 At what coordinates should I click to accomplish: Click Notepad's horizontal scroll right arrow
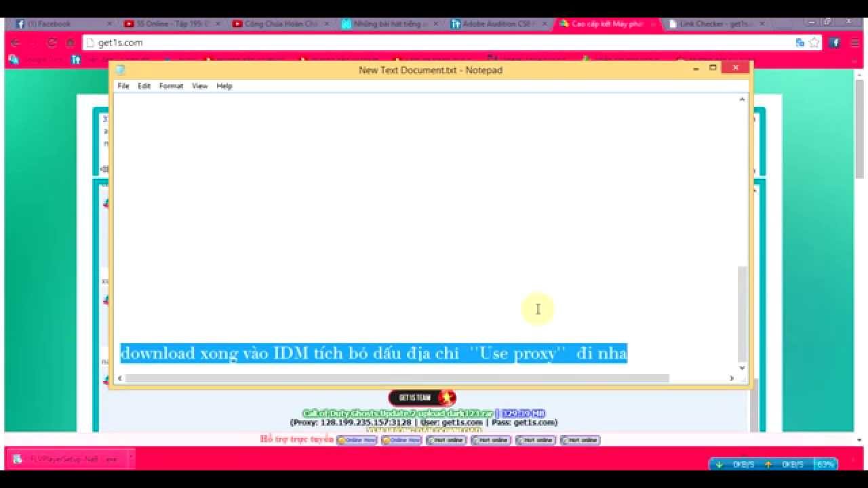pyautogui.click(x=732, y=378)
